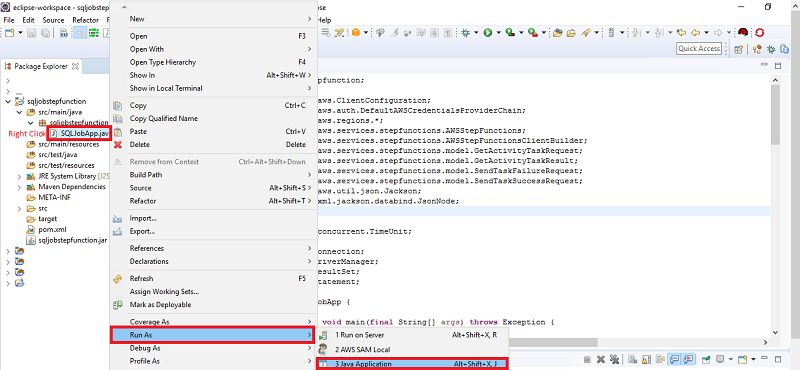The width and height of the screenshot is (800, 370).
Task: Click the Open Type folder icon
Action: (x=558, y=33)
